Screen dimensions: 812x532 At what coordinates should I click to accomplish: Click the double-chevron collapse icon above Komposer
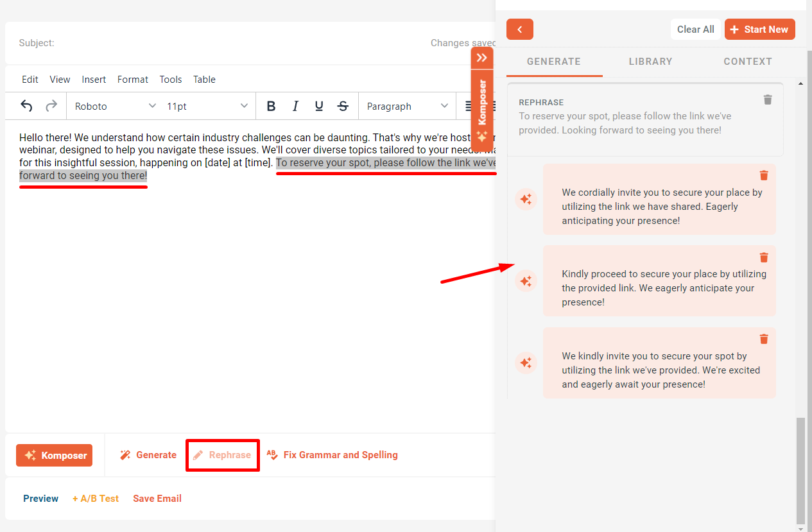482,57
